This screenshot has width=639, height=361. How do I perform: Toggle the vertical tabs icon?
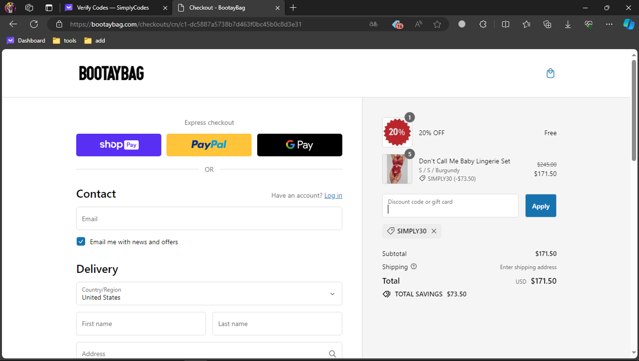pos(49,7)
